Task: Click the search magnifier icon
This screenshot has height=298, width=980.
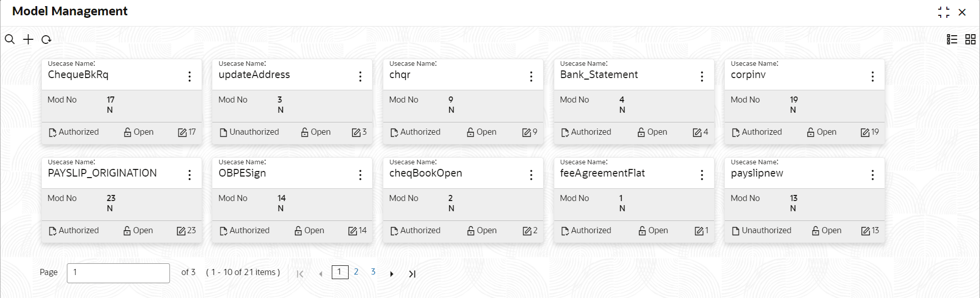Action: pyautogui.click(x=10, y=39)
